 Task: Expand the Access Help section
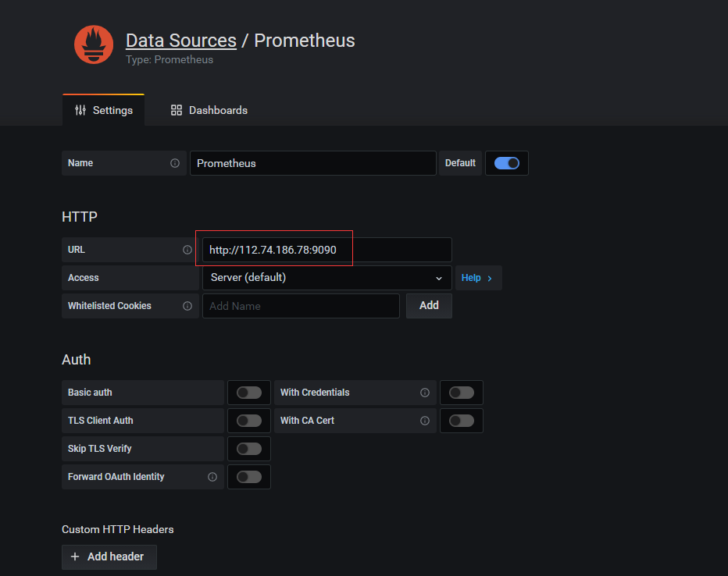pyautogui.click(x=477, y=278)
